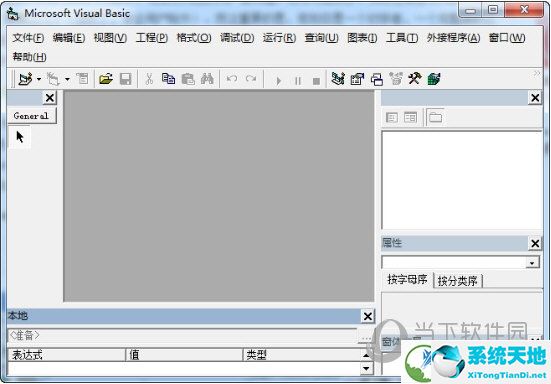Click the Add Form toolbar icon
551x384 pixels.
point(53,79)
